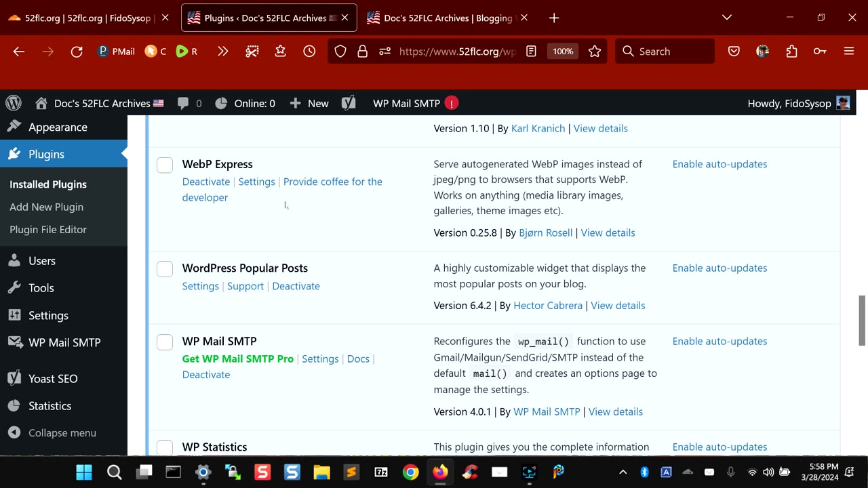Open WebP Express Settings link
Viewport: 868px width, 488px height.
click(x=256, y=182)
